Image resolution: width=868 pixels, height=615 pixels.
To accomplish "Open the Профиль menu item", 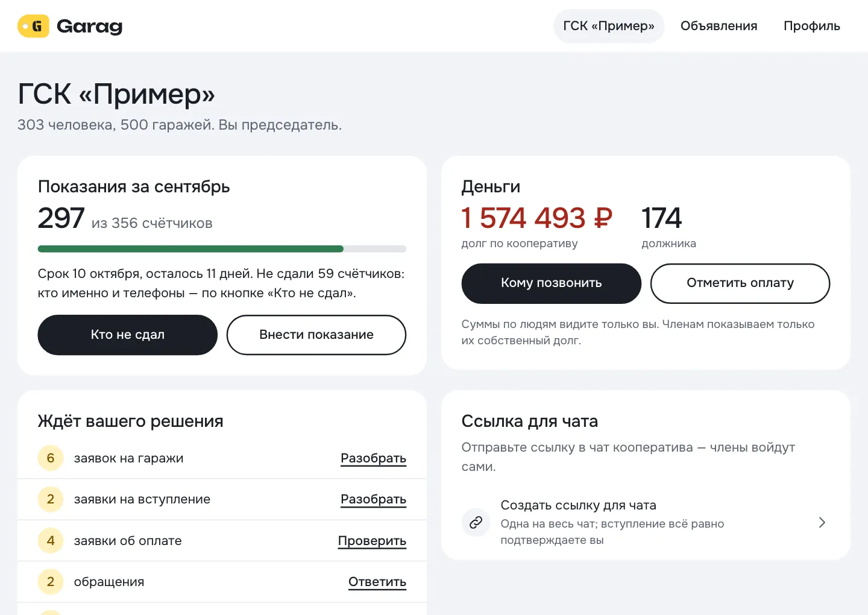I will click(x=811, y=26).
